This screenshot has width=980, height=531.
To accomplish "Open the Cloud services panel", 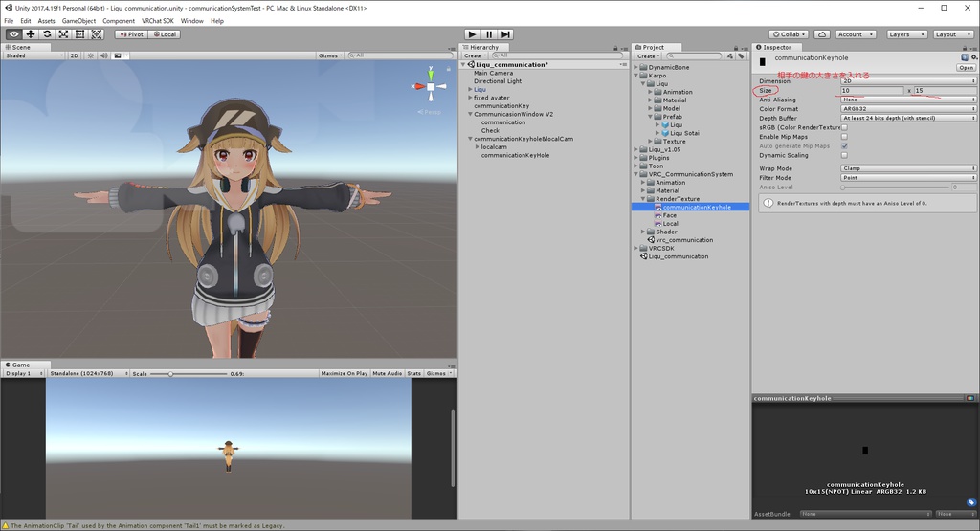I will (x=822, y=34).
